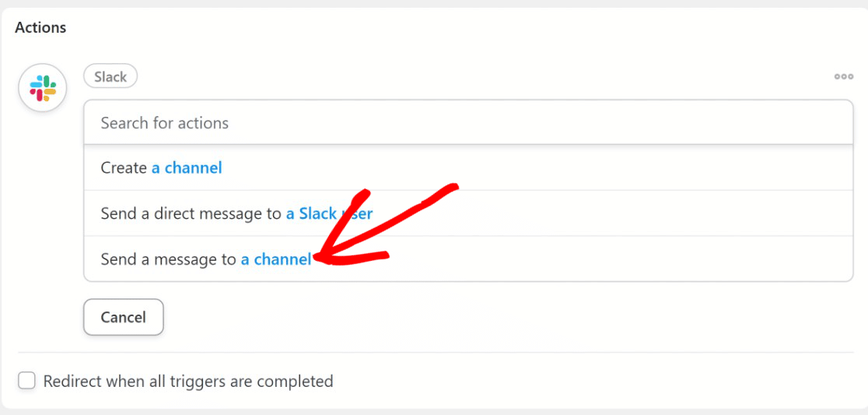Click the Slack logo icon
Viewport: 868px width, 415px height.
click(x=43, y=88)
